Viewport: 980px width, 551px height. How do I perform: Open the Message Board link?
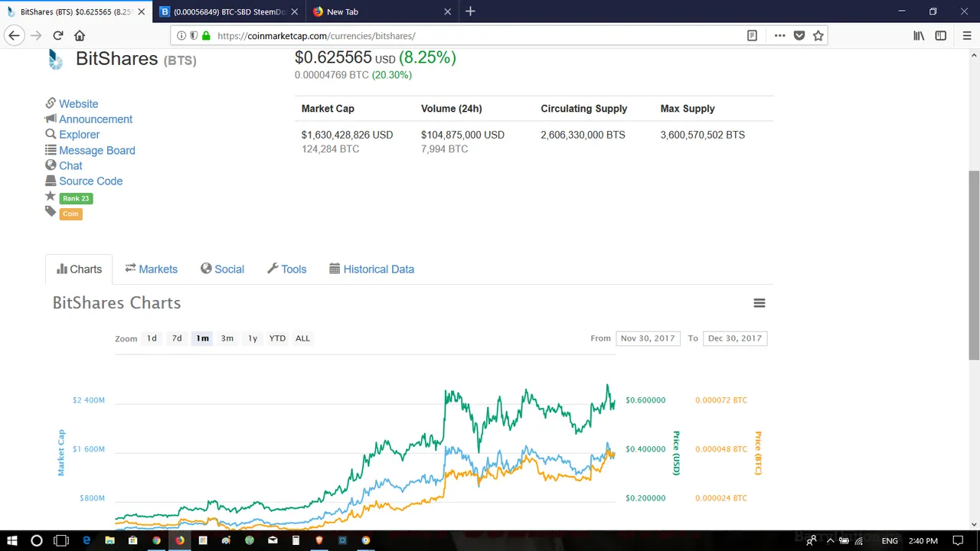pos(97,151)
